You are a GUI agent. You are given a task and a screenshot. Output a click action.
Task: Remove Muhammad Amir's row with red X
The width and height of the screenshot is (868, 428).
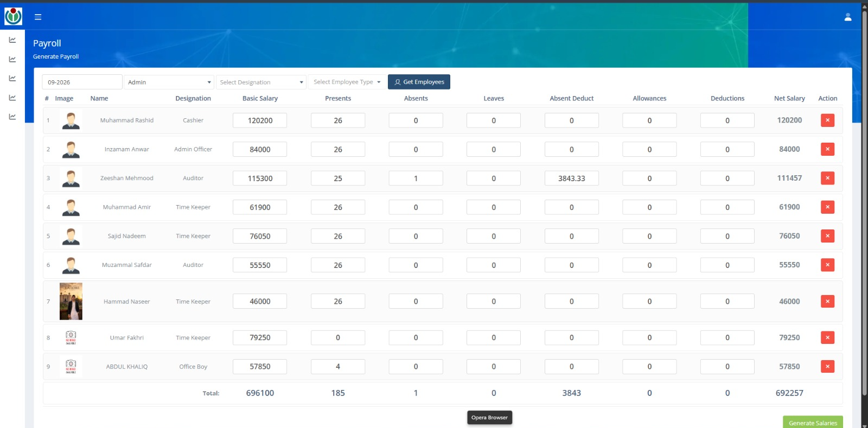coord(827,207)
